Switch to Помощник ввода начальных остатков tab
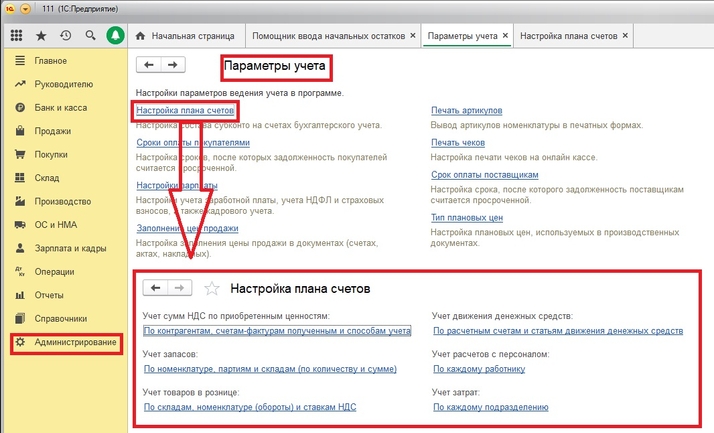 tap(329, 35)
